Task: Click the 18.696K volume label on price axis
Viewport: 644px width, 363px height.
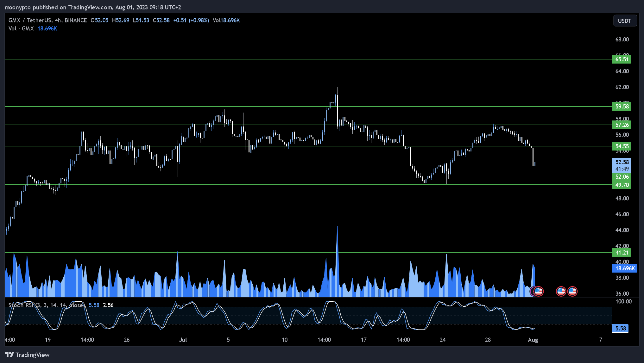Action: (625, 268)
